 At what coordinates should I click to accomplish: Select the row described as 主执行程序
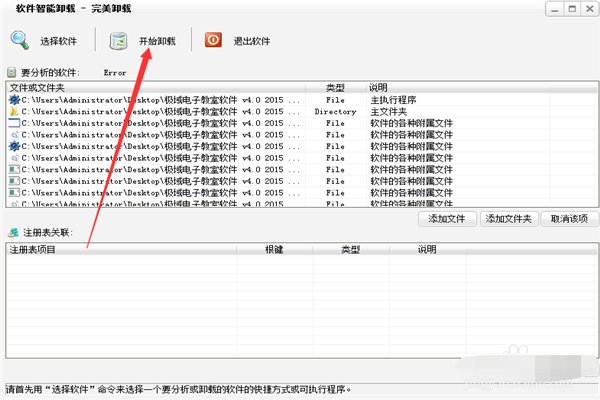pos(302,100)
